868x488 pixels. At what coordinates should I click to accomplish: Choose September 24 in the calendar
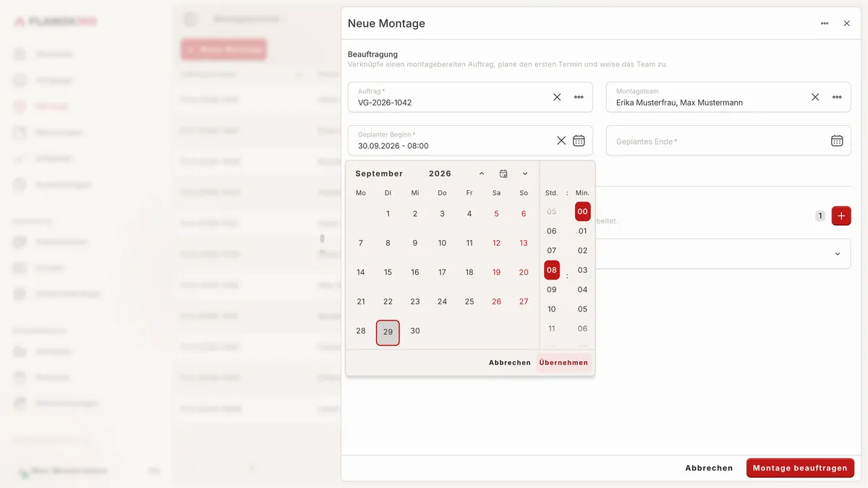pyautogui.click(x=442, y=301)
